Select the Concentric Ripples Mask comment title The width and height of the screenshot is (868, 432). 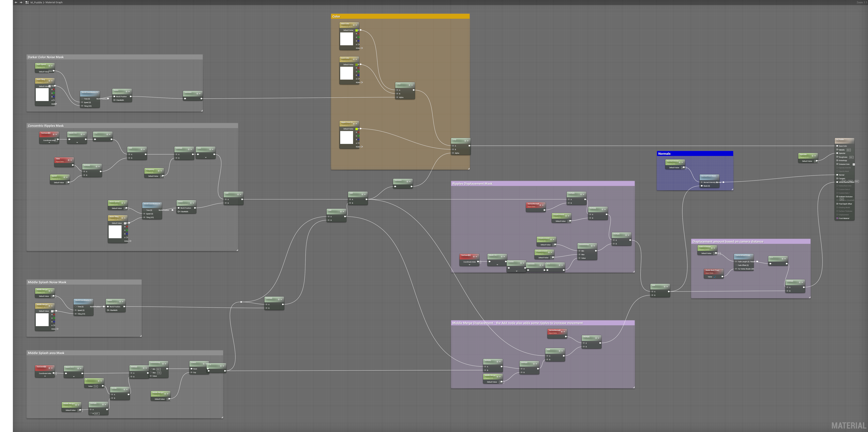click(x=46, y=126)
